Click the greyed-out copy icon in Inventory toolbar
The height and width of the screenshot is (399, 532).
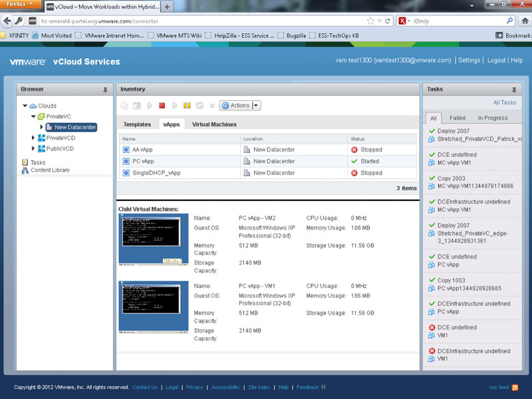tap(124, 106)
